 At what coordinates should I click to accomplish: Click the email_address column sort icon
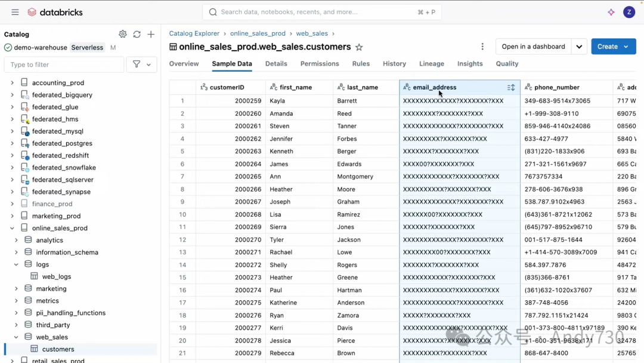(x=511, y=88)
